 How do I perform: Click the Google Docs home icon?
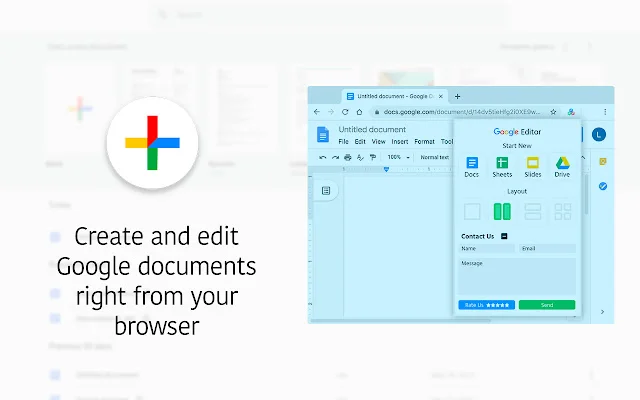click(323, 134)
